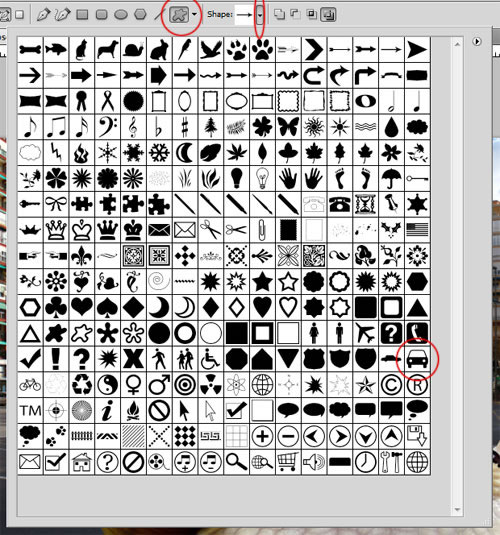Click the Shape preview box showing arrow
500x535 pixels.
coord(244,15)
